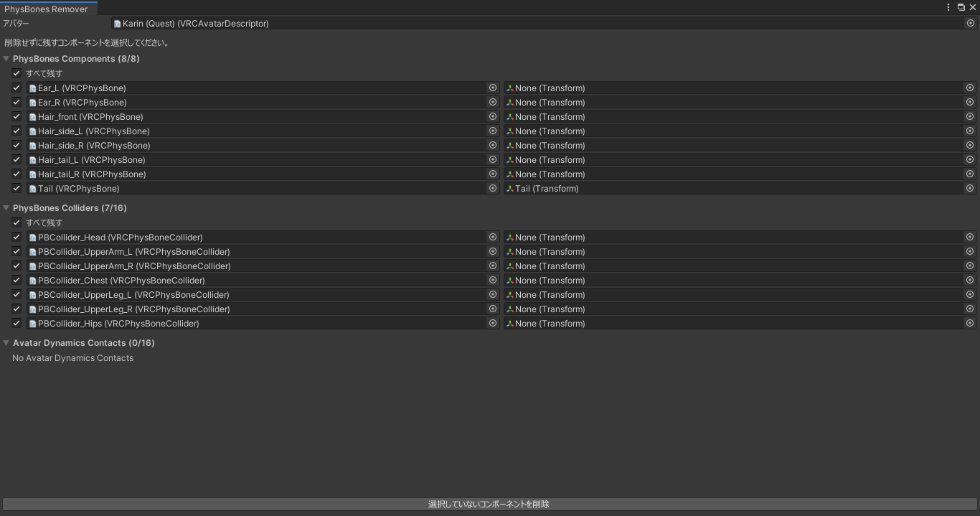Open object picker for Hair_front PhysBone
The image size is (980, 516).
click(x=493, y=116)
